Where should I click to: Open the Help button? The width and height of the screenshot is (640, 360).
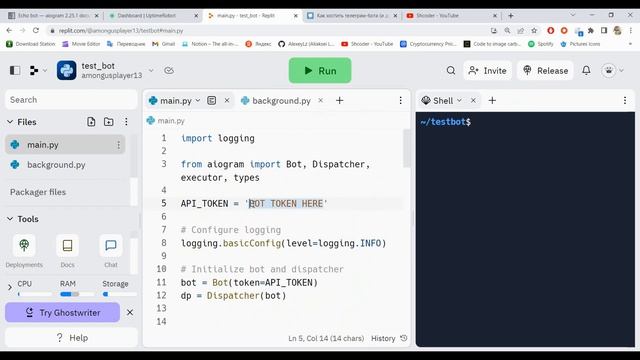coord(71,338)
